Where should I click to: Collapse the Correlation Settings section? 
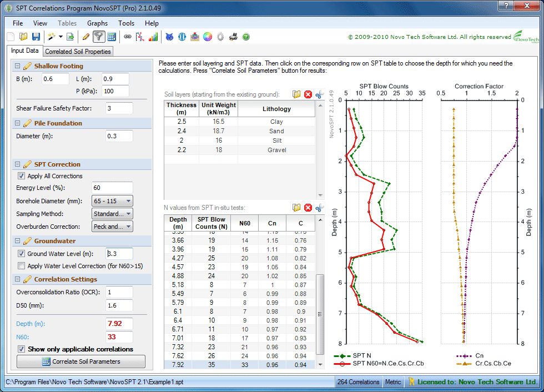(17, 279)
